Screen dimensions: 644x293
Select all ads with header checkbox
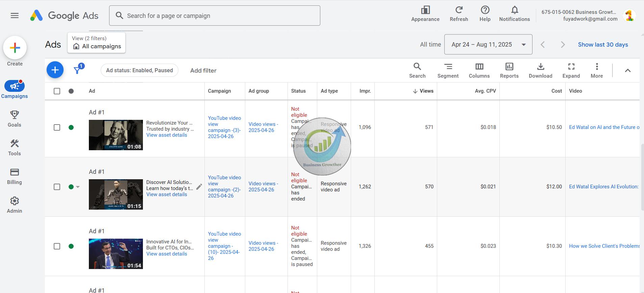coord(57,91)
